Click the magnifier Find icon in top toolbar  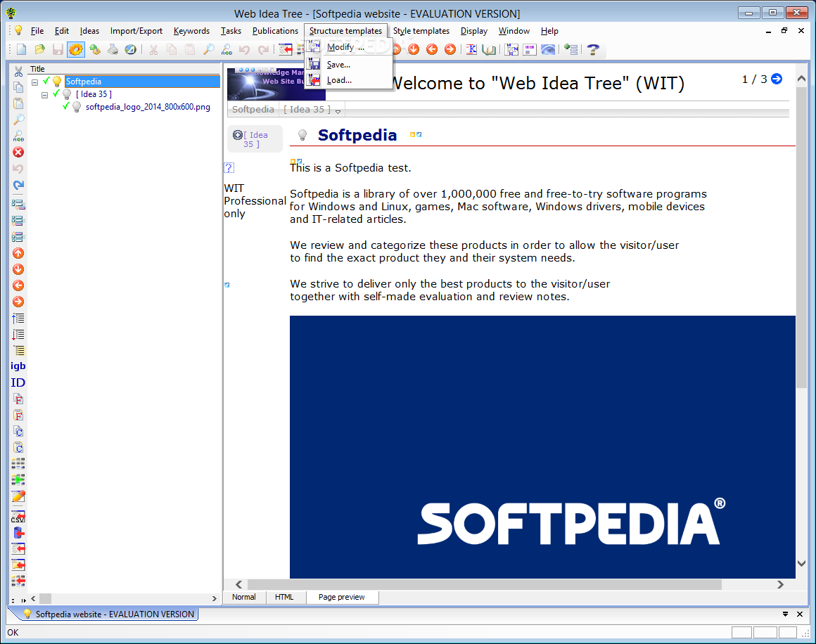(209, 49)
